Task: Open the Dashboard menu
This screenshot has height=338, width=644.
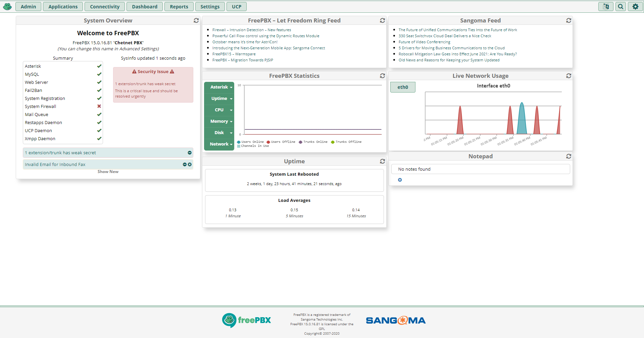Action: tap(145, 7)
